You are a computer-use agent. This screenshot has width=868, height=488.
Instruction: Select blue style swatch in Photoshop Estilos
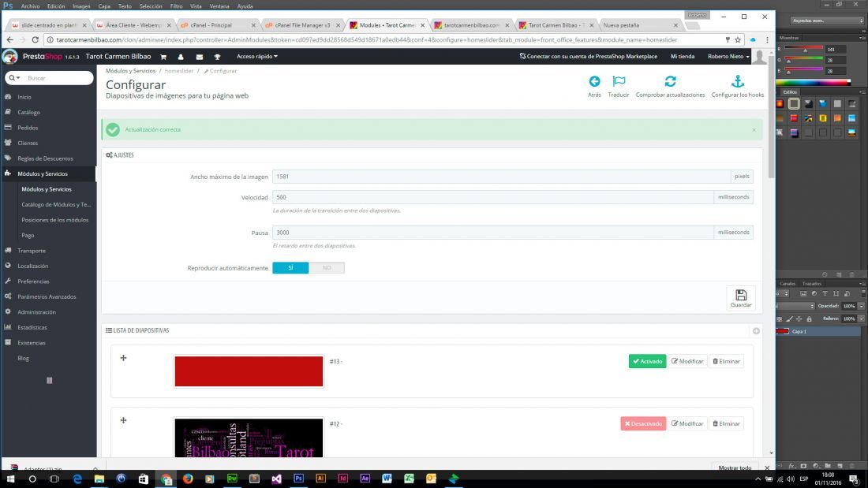tap(822, 103)
